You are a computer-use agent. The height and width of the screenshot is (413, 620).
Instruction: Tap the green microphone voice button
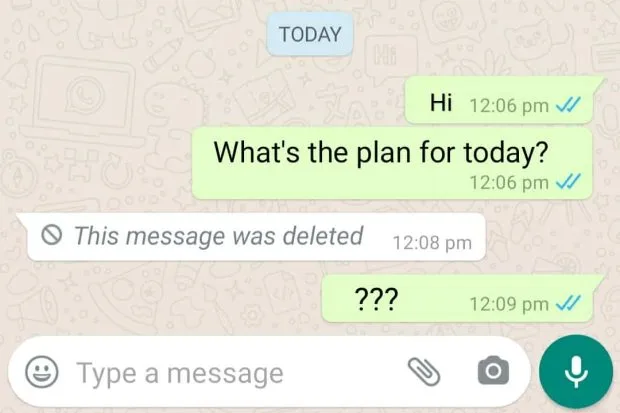tap(576, 371)
